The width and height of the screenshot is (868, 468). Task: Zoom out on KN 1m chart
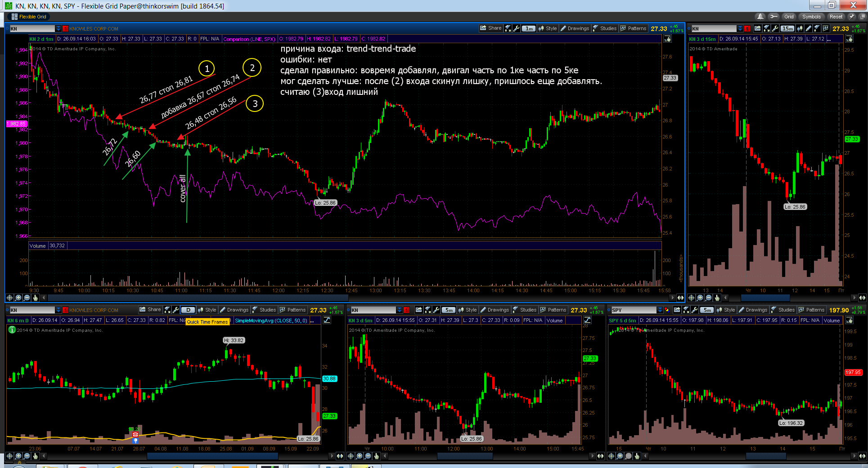[x=27, y=298]
